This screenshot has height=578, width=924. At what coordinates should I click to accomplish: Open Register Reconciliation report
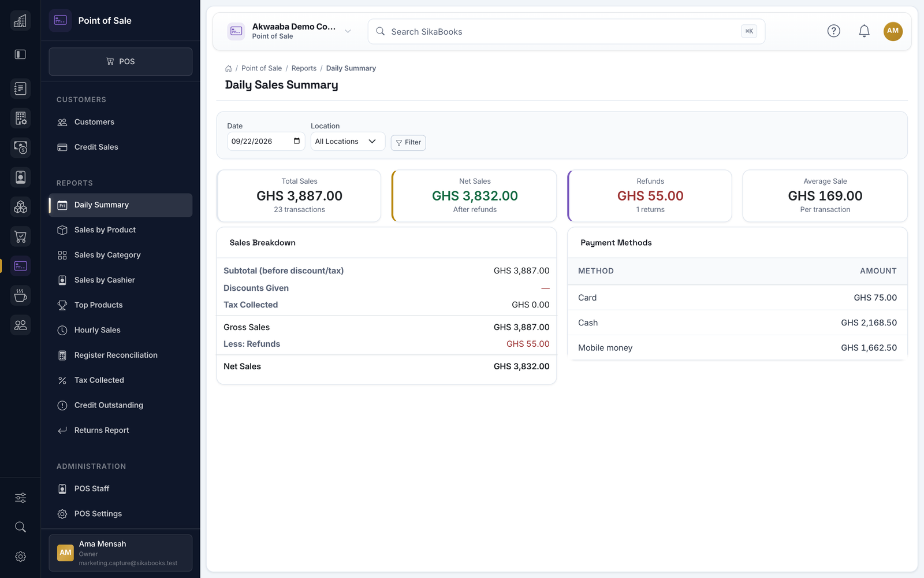121,355
